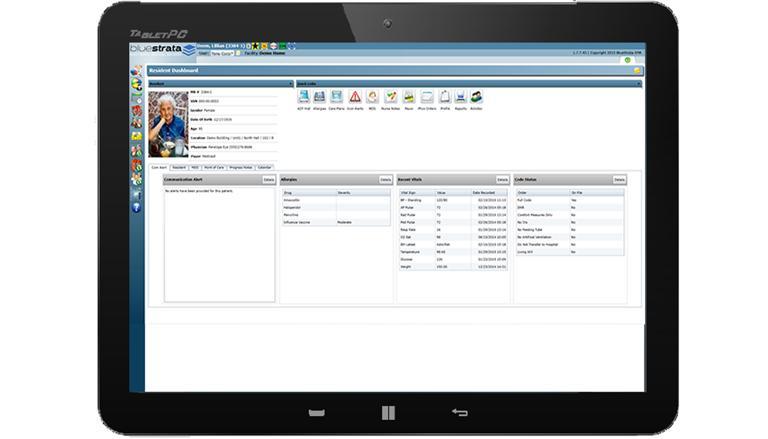Switch to the Point of Care tab
The image size is (768, 439).
click(x=214, y=168)
